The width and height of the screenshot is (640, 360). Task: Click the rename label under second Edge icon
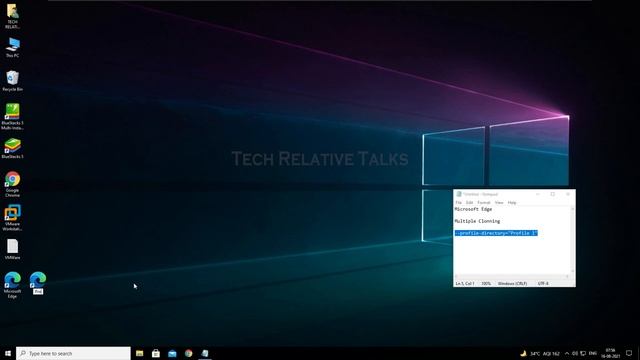click(38, 291)
